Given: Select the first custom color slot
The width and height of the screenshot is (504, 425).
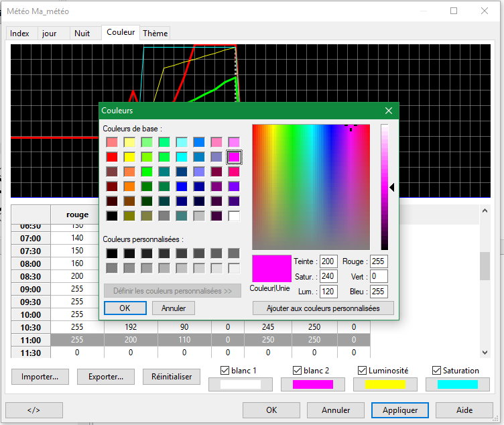Looking at the screenshot, I should click(x=112, y=253).
